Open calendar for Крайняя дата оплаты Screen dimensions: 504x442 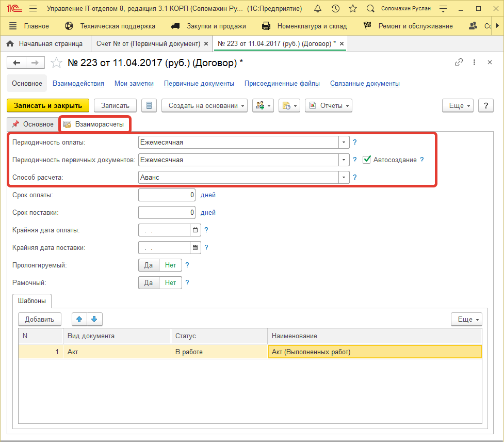point(196,230)
